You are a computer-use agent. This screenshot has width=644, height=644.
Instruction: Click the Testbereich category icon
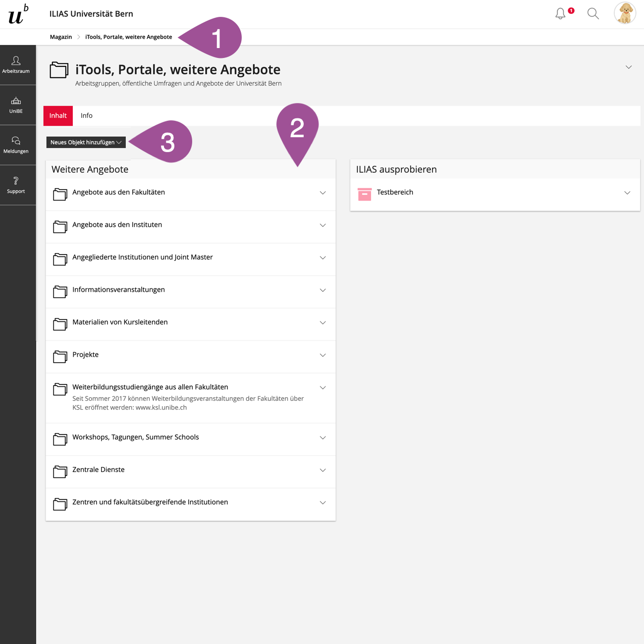365,194
